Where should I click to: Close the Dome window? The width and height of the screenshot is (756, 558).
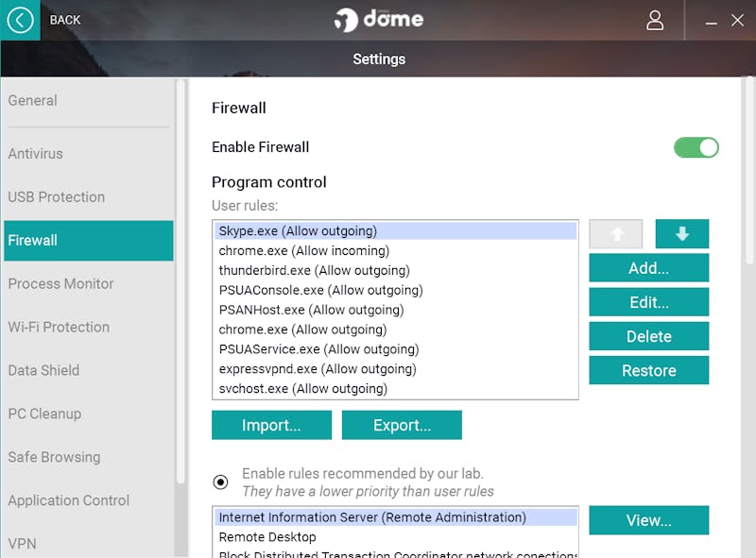(x=737, y=20)
